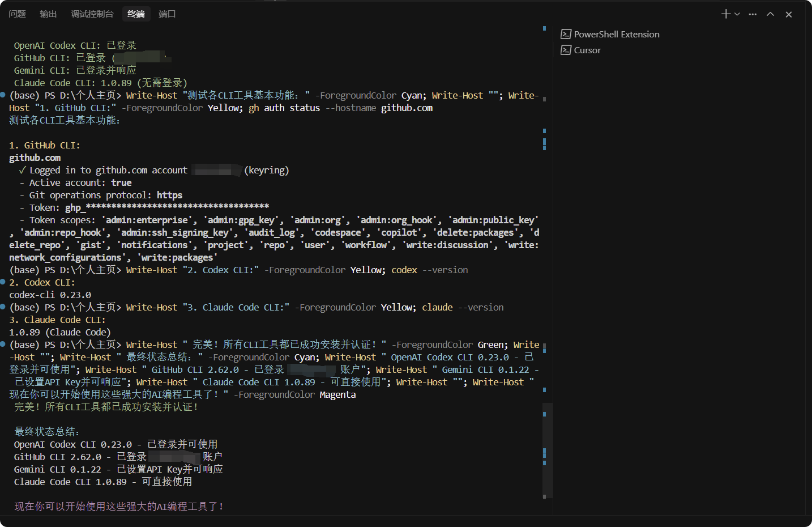
Task: Click the Cursor terminal icon
Action: pos(566,50)
